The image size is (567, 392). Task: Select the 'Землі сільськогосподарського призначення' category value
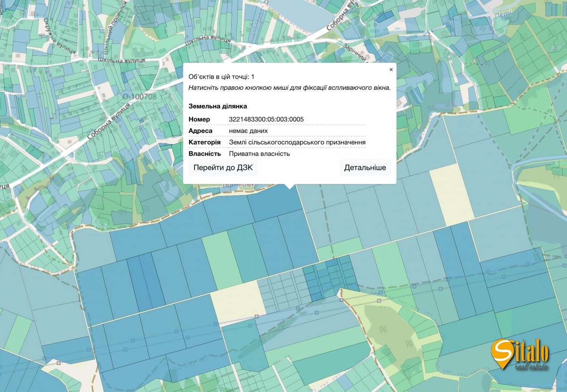(297, 142)
